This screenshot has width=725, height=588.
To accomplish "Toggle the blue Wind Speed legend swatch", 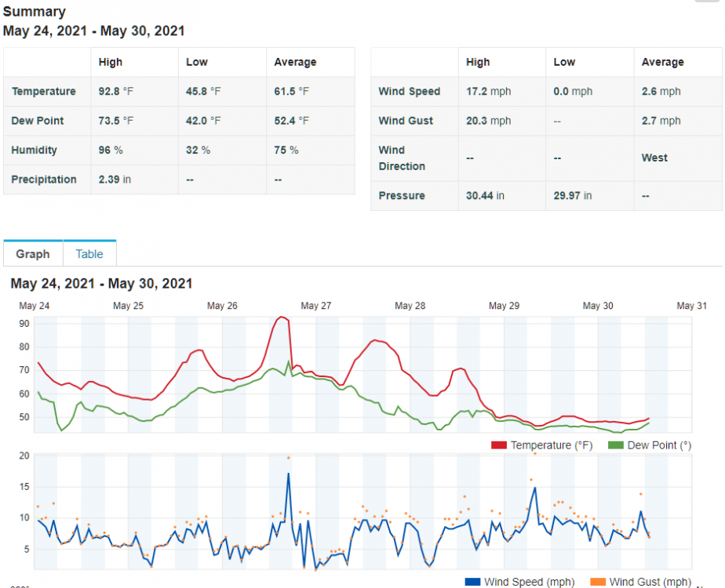I will (472, 582).
